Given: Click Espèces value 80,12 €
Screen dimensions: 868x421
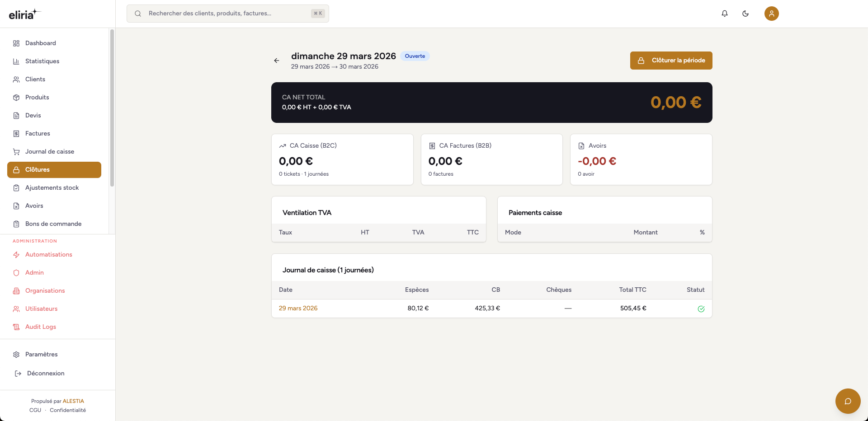Looking at the screenshot, I should point(418,309).
